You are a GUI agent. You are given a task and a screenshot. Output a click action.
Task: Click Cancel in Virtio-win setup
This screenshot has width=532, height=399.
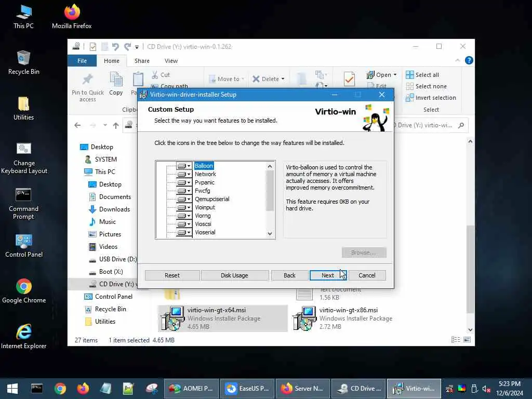[367, 275]
